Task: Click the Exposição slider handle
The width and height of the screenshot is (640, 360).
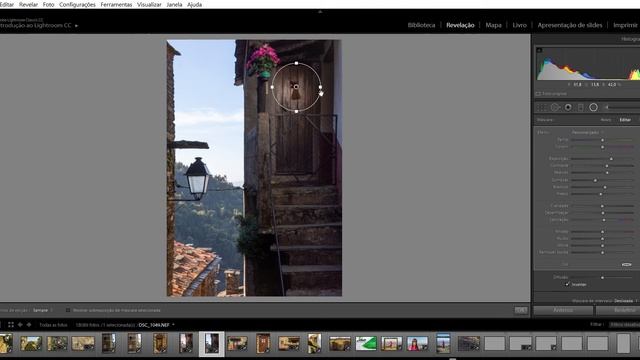Action: (x=611, y=158)
